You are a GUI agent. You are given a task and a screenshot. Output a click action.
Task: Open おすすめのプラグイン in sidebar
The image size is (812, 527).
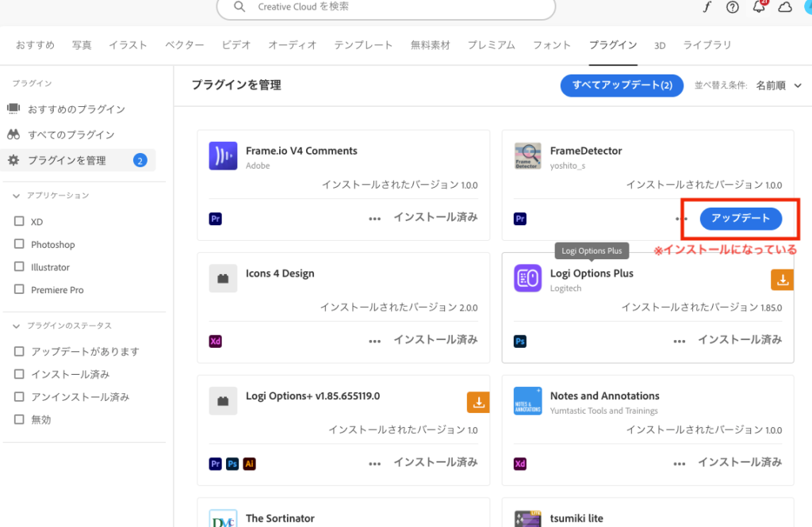tap(77, 109)
